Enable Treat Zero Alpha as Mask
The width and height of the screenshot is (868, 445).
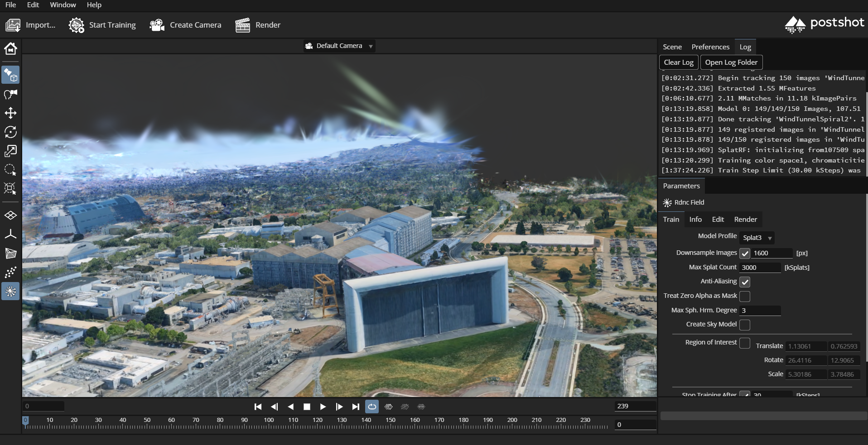pos(744,297)
